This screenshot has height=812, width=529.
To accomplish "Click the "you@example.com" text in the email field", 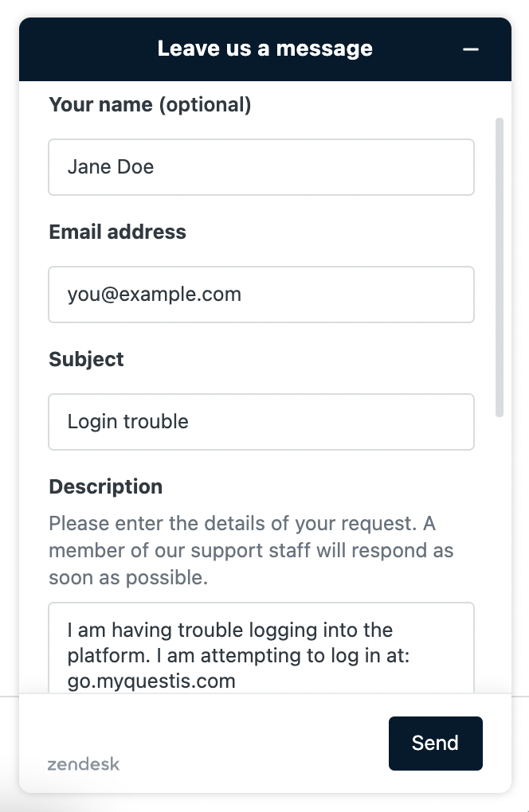I will pyautogui.click(x=155, y=295).
